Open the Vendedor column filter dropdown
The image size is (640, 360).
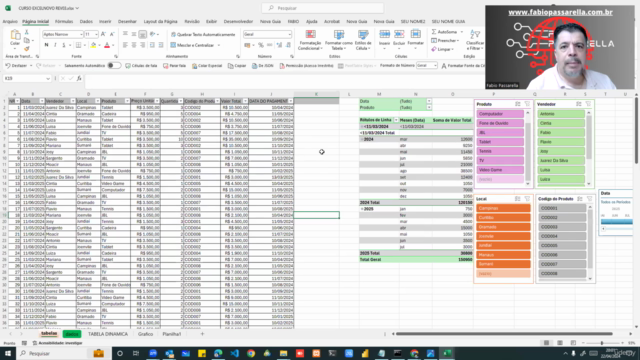pyautogui.click(x=73, y=101)
